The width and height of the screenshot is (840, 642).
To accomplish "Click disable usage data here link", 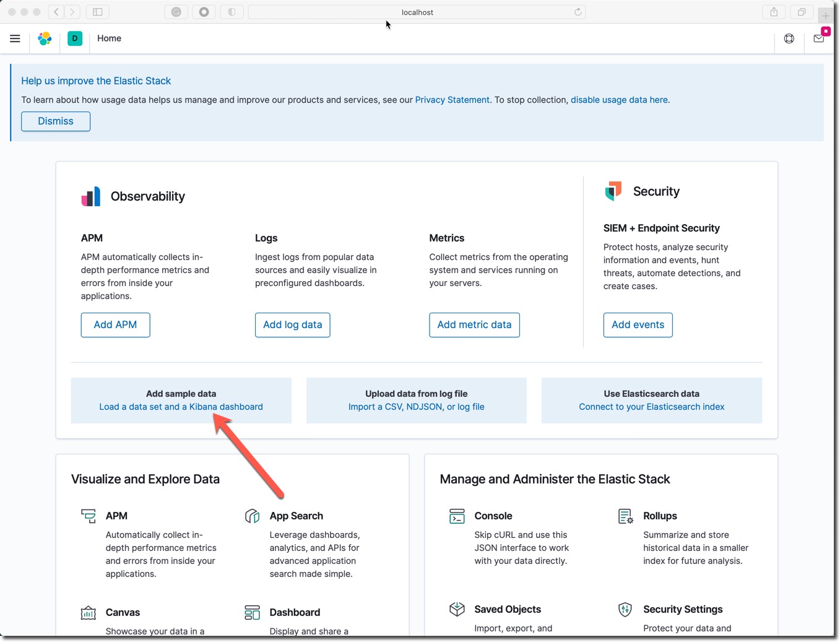I will [x=619, y=100].
